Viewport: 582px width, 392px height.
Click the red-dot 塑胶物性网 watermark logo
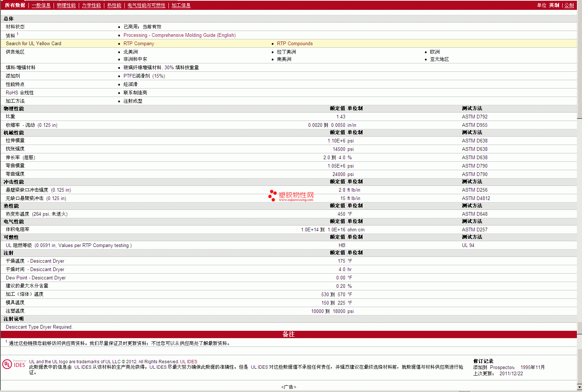point(291,196)
